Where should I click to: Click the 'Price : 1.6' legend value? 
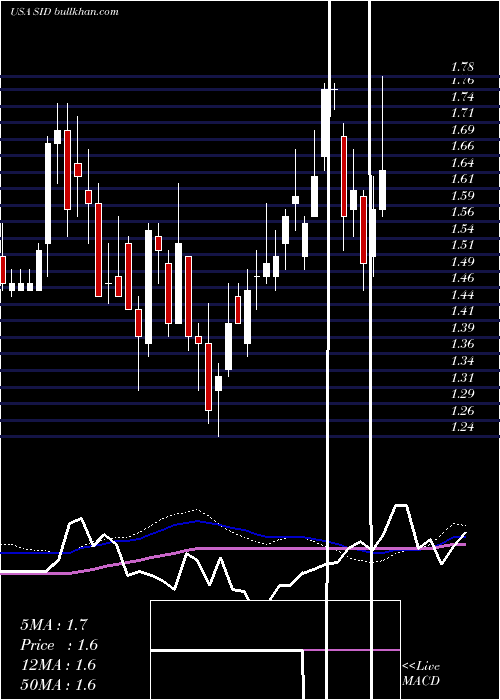click(x=59, y=645)
